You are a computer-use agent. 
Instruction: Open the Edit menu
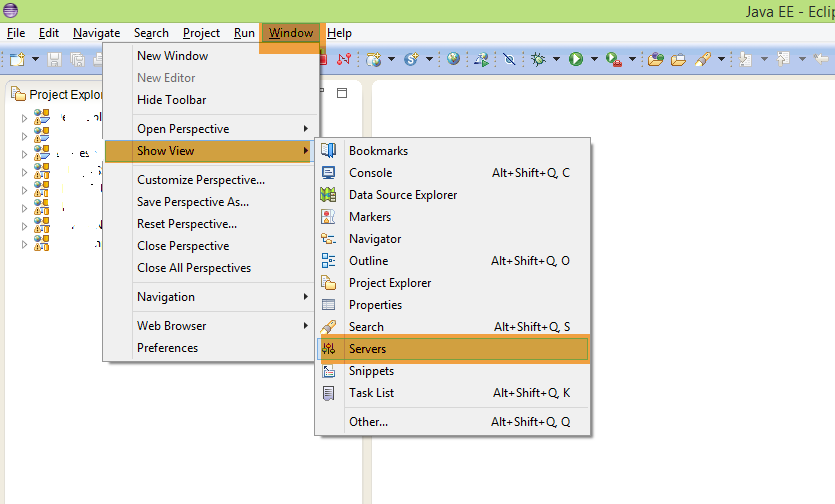coord(48,33)
